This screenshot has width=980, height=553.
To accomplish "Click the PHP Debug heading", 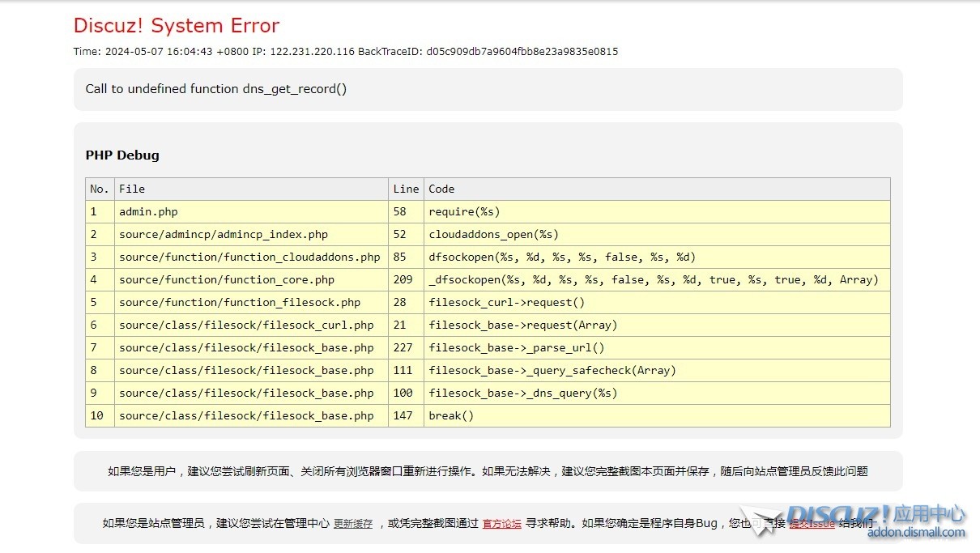I will 122,155.
